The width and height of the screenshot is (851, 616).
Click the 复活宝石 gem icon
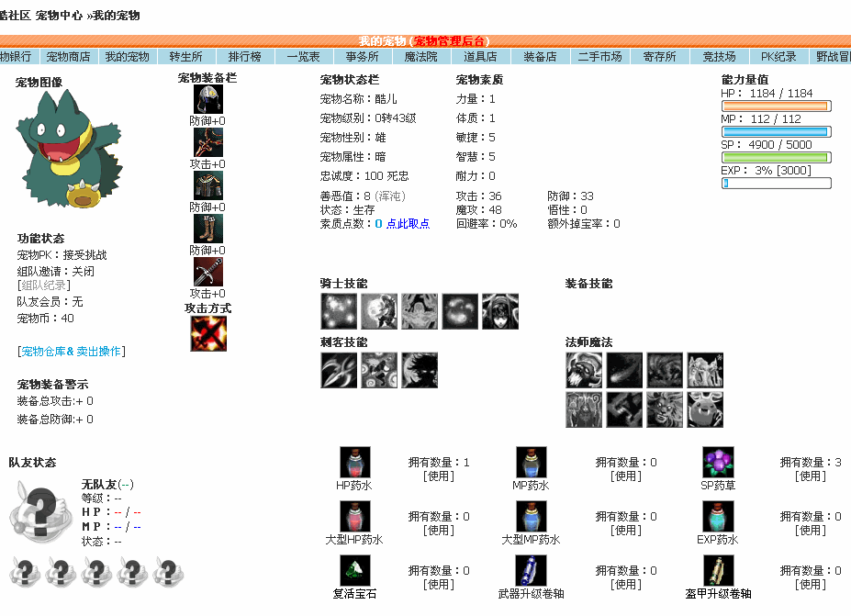pos(355,570)
